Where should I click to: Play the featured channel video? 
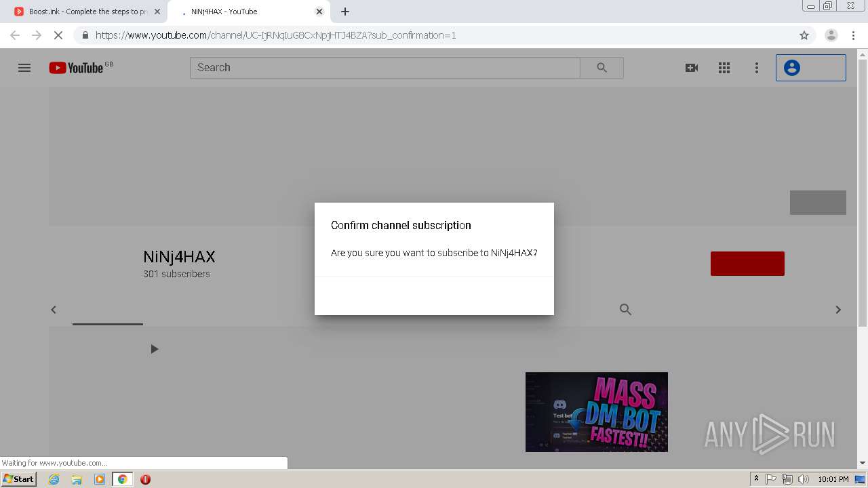click(154, 349)
